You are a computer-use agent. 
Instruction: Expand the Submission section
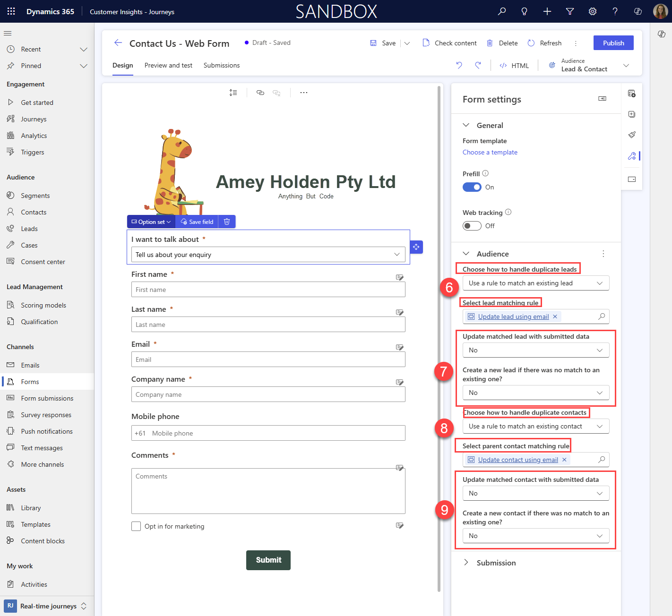coord(466,563)
